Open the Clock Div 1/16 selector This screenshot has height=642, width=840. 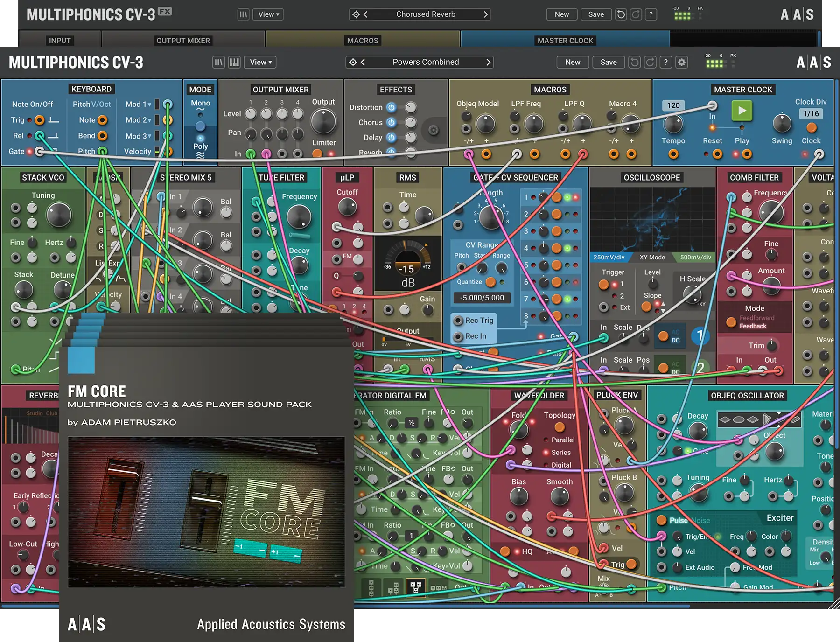(x=811, y=114)
